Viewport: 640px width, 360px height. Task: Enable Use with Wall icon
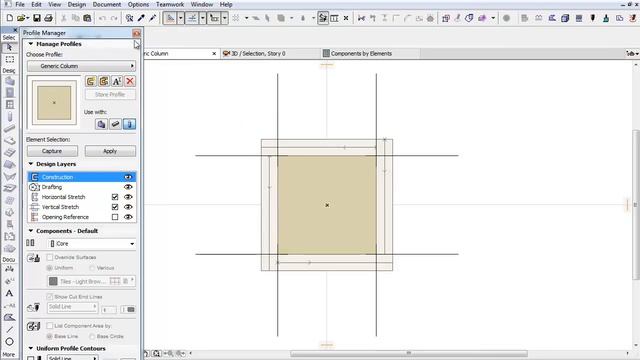click(101, 124)
